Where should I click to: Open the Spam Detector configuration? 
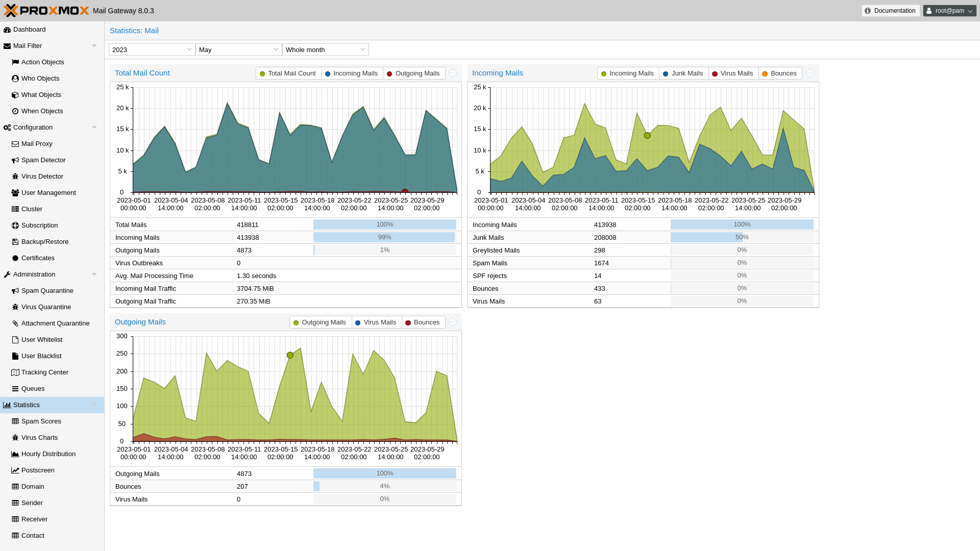pos(43,160)
